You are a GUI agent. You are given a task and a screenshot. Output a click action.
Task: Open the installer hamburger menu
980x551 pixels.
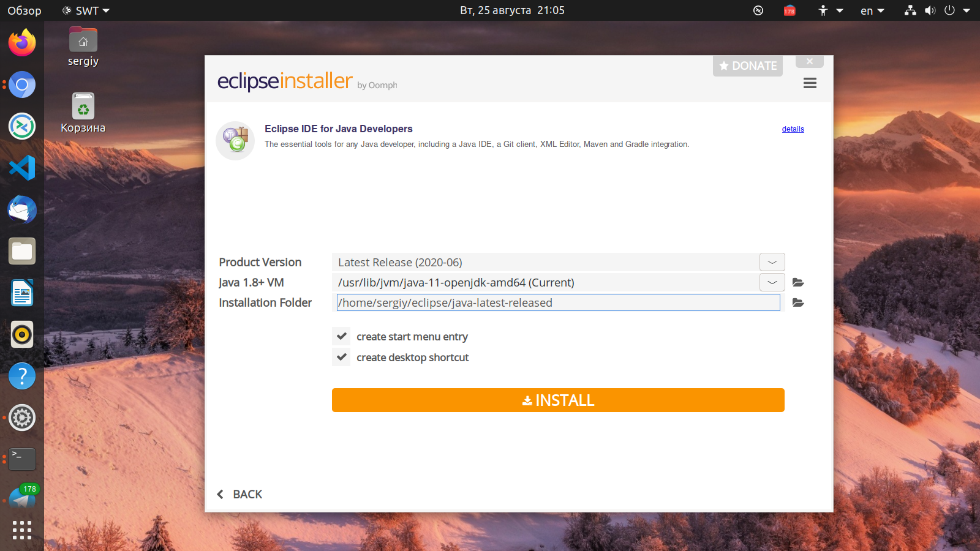(x=810, y=83)
